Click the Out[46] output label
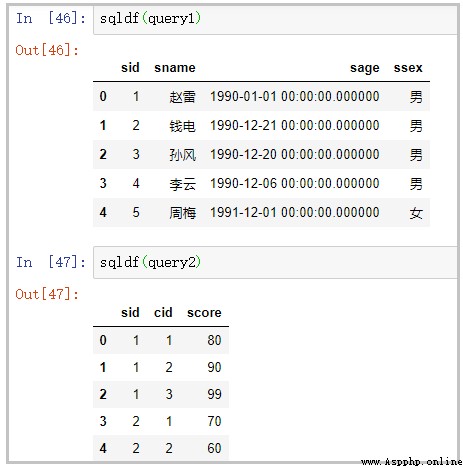The width and height of the screenshot is (463, 468). pos(47,50)
